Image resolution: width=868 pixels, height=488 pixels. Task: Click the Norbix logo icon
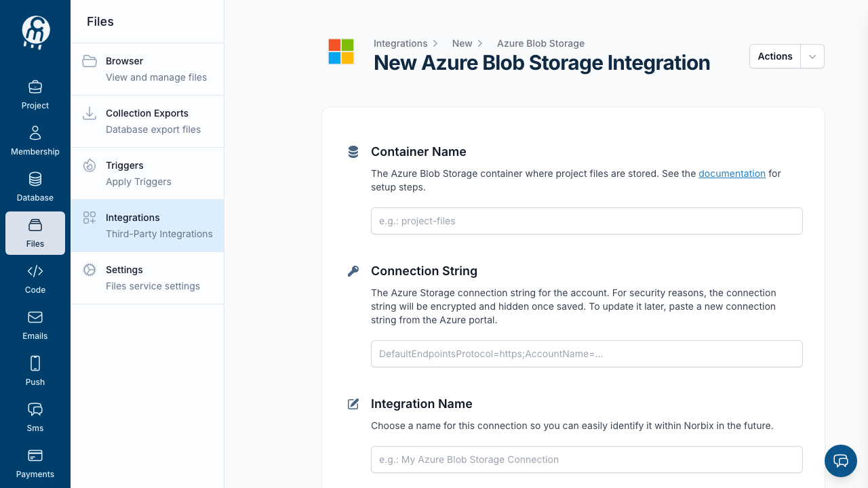click(35, 33)
